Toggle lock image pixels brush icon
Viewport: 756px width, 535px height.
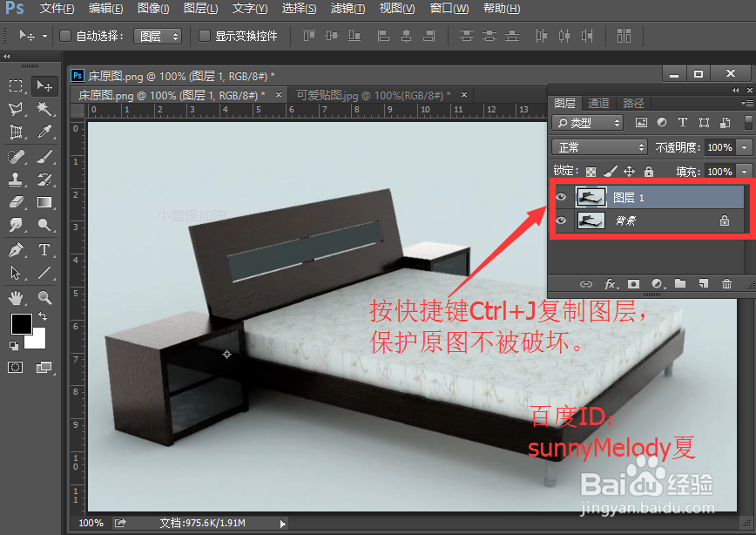tap(611, 172)
